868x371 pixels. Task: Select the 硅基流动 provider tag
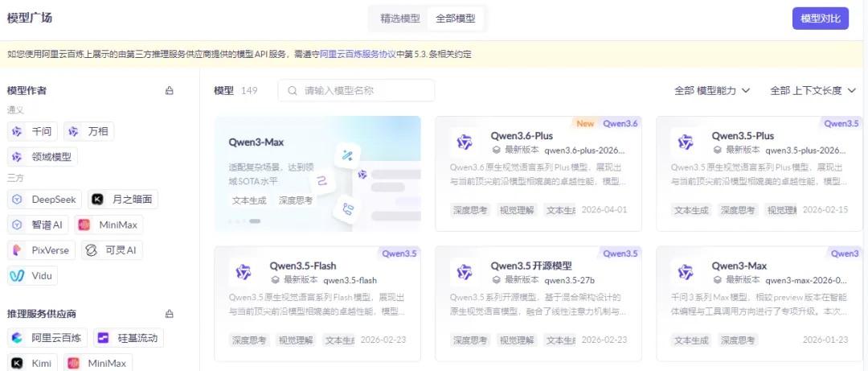(x=129, y=337)
